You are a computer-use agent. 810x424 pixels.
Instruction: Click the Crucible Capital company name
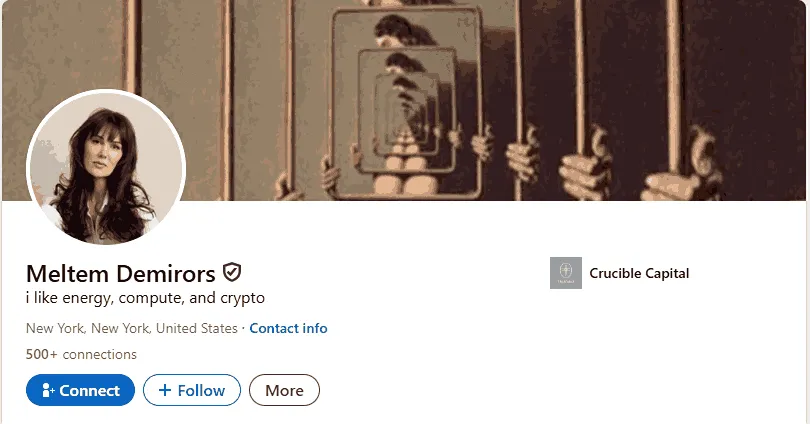[639, 273]
